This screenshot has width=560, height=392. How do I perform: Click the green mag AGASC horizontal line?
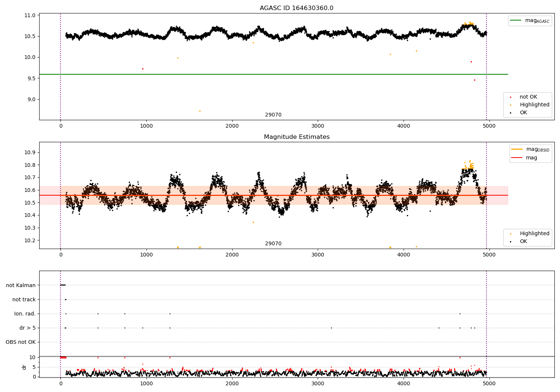(x=273, y=74)
